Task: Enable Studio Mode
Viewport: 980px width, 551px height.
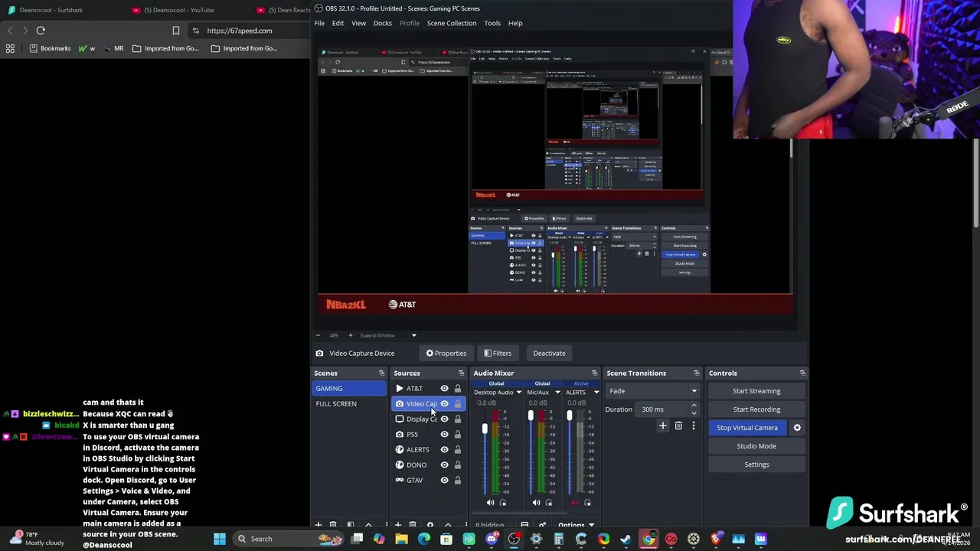Action: 756,446
